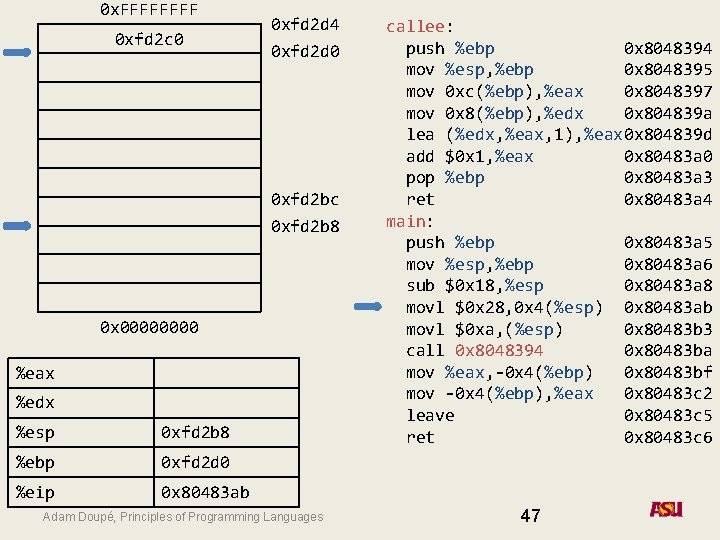Select the instruction "mov %eax,-0x4(%ebp)"
This screenshot has height=540, width=720.
500,372
